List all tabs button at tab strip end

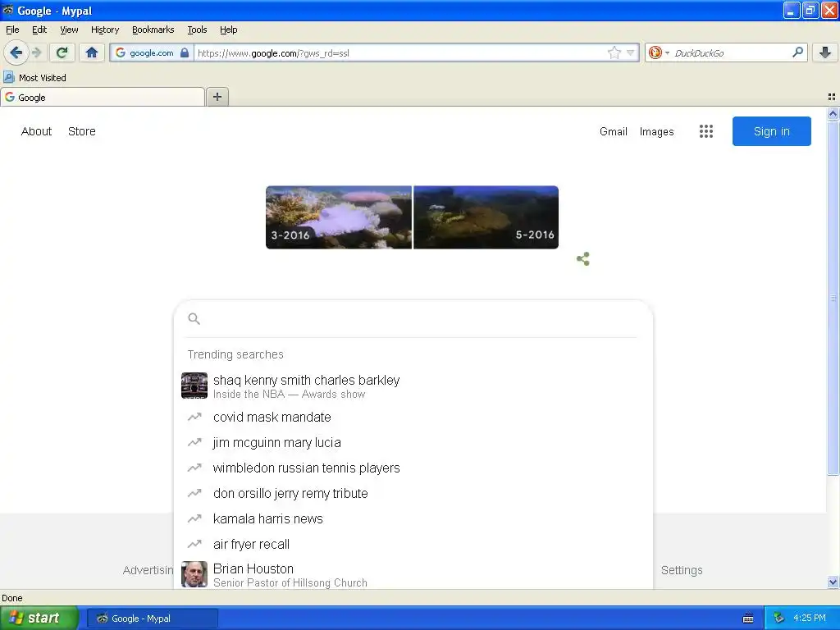click(832, 97)
